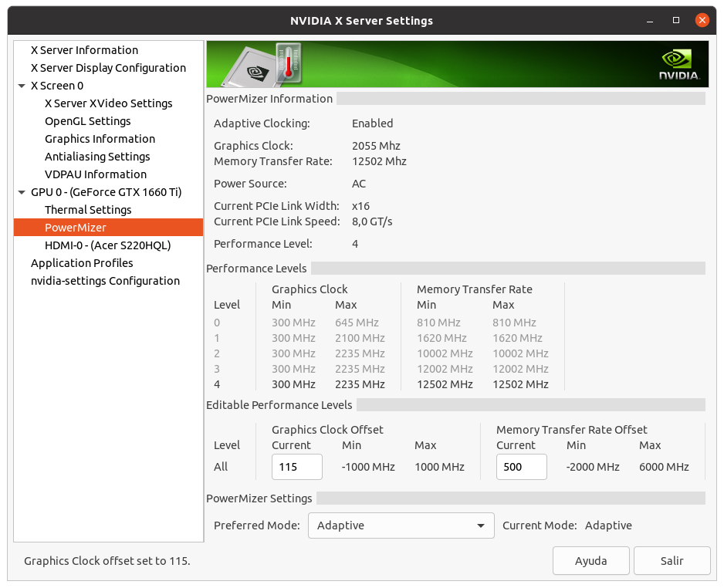Open nvidia-settings Configuration page
Screen dimensions: 724x588
click(105, 281)
